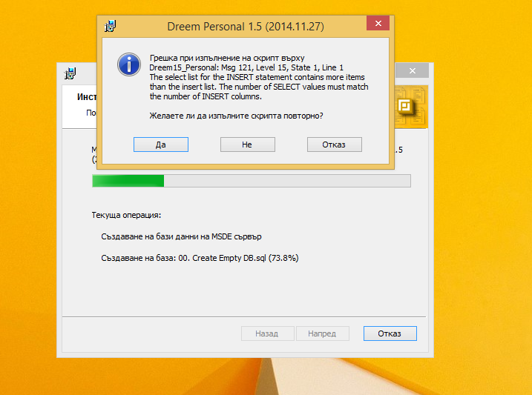532x395 pixels.
Task: Click the blue information icon in the dialog
Action: coord(129,64)
